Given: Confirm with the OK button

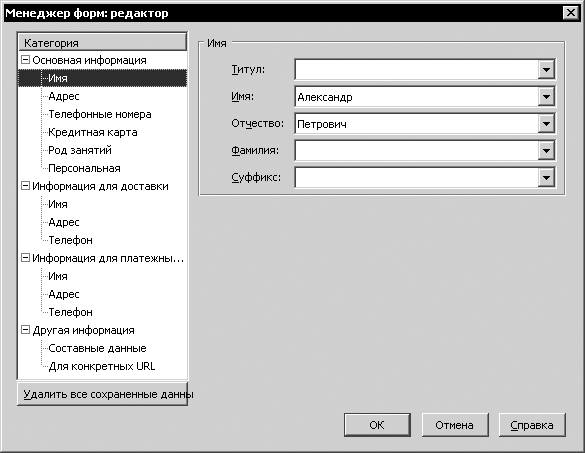Looking at the screenshot, I should (377, 425).
